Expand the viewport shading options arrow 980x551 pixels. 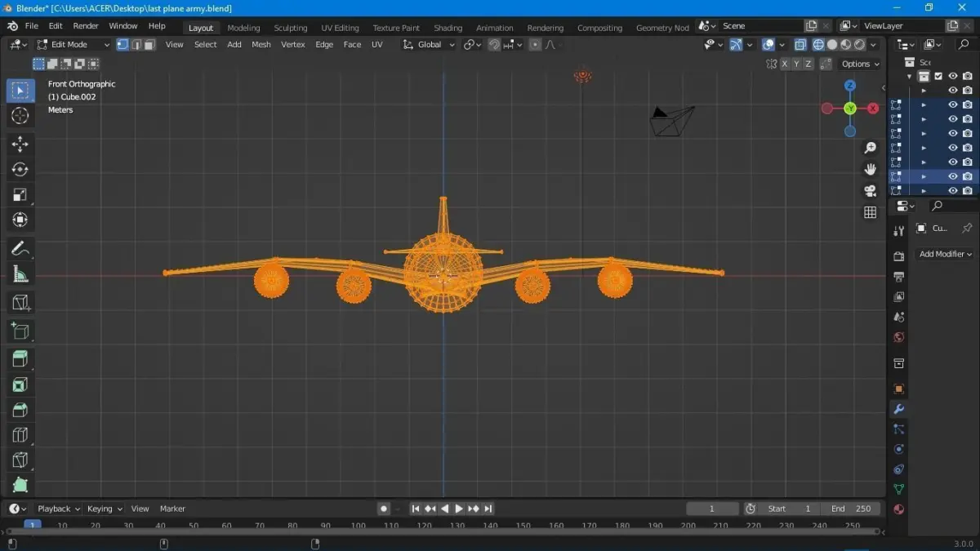[874, 44]
